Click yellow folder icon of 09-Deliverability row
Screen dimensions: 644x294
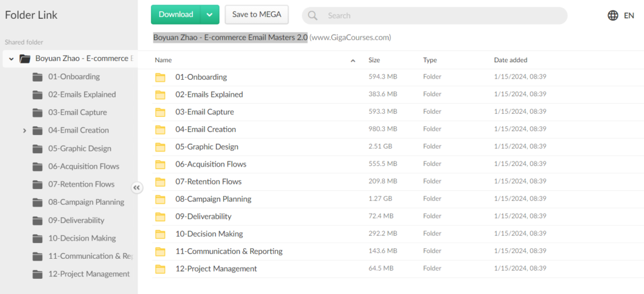pyautogui.click(x=160, y=217)
